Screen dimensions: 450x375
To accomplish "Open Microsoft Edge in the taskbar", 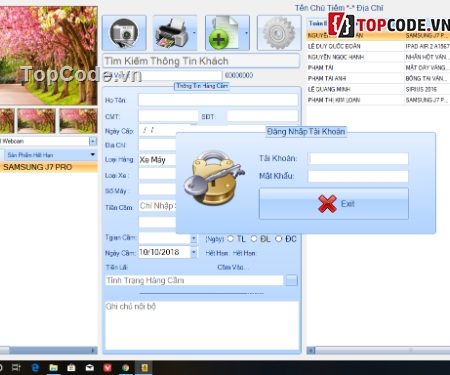I will click(35, 368).
